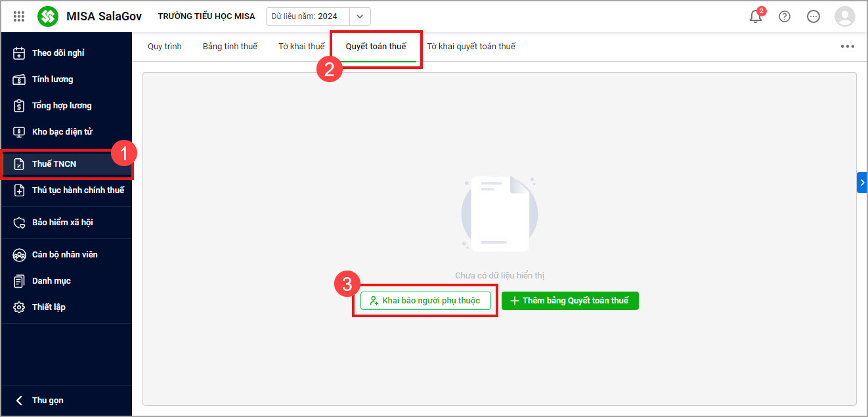Open the user avatar profile

(844, 16)
